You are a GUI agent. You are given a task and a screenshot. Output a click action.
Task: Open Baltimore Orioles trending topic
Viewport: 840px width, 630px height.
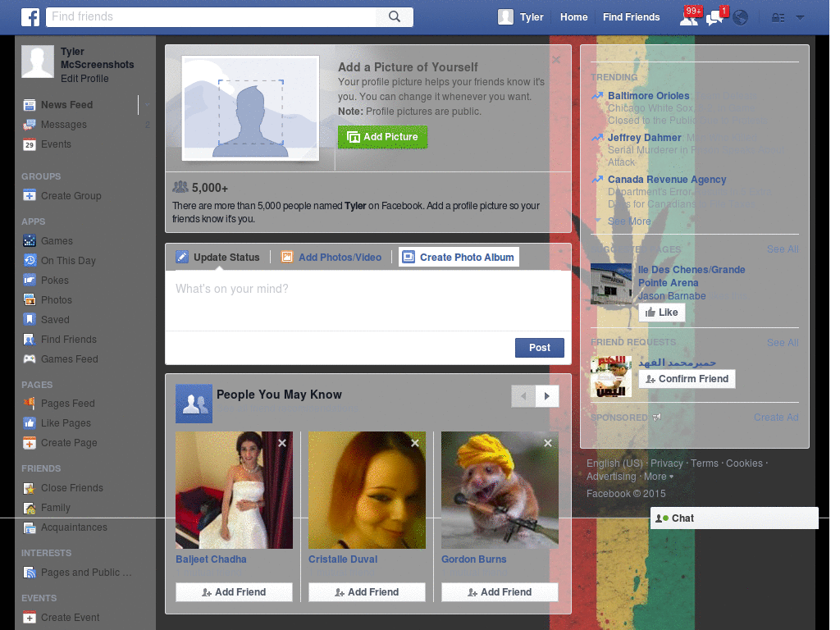[x=648, y=96]
